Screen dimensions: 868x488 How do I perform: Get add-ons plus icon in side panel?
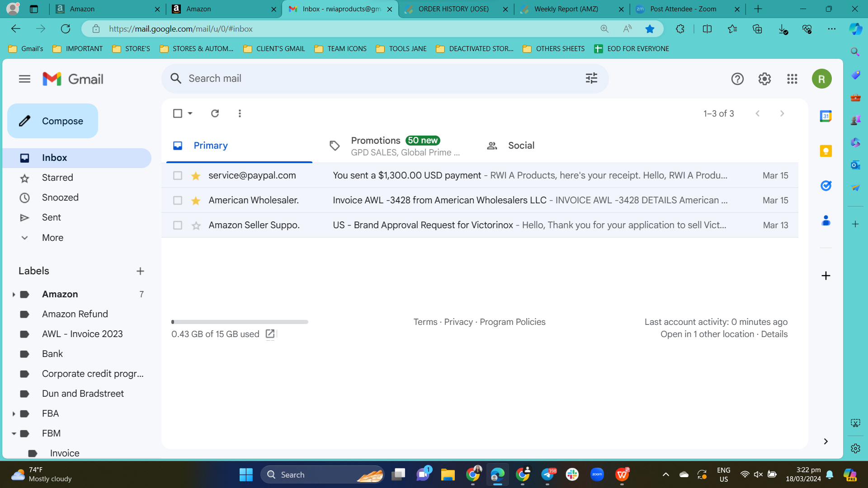click(x=826, y=276)
